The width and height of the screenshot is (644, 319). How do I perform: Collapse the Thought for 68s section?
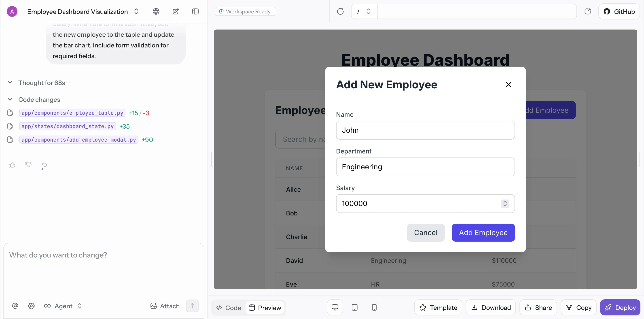tap(10, 83)
